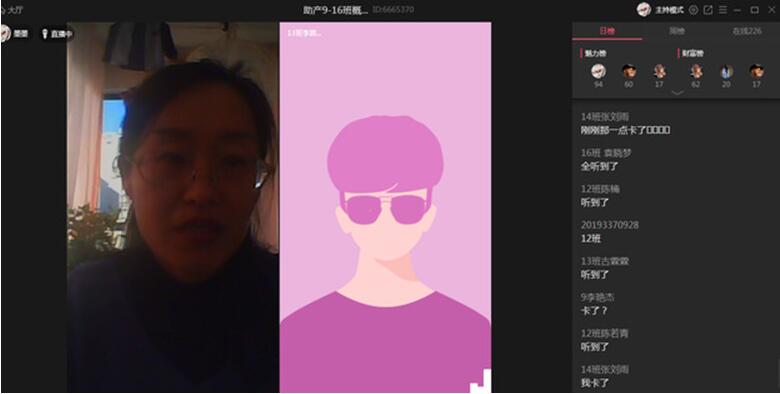This screenshot has height=394, width=780.
Task: Click the pop-out share icon in title bar
Action: (x=708, y=10)
